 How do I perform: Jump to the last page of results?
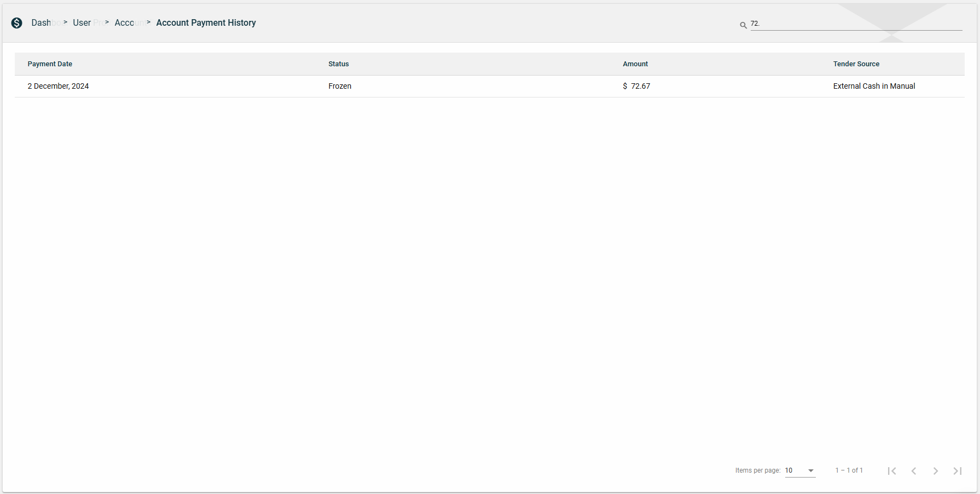coord(958,471)
